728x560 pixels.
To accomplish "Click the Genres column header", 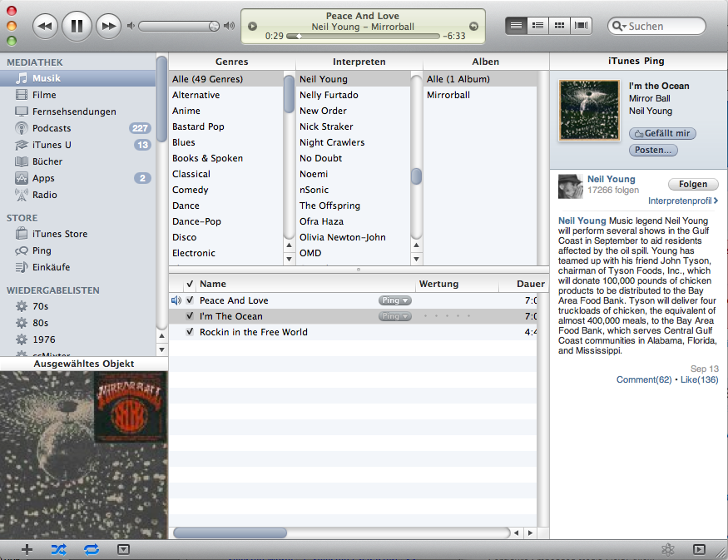I will coord(231,62).
